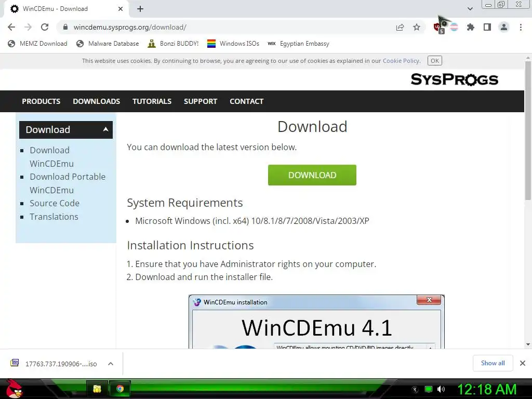Click the lock site info icon

[65, 27]
